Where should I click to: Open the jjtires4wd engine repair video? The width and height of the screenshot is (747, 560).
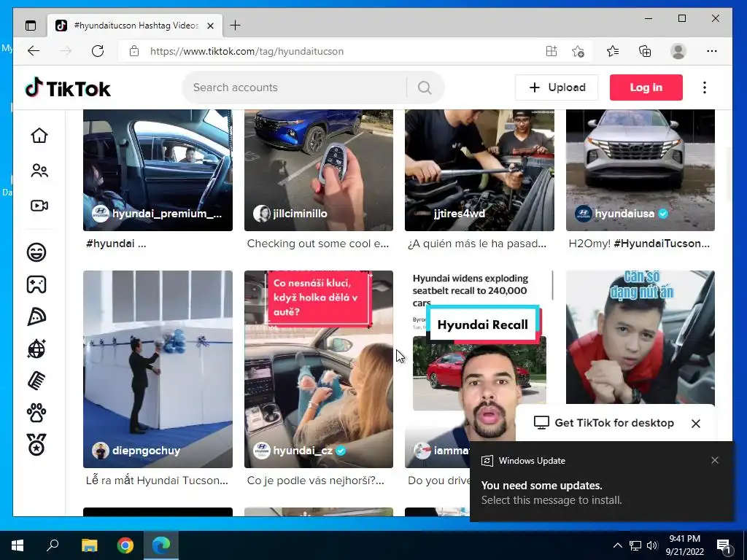(x=479, y=170)
